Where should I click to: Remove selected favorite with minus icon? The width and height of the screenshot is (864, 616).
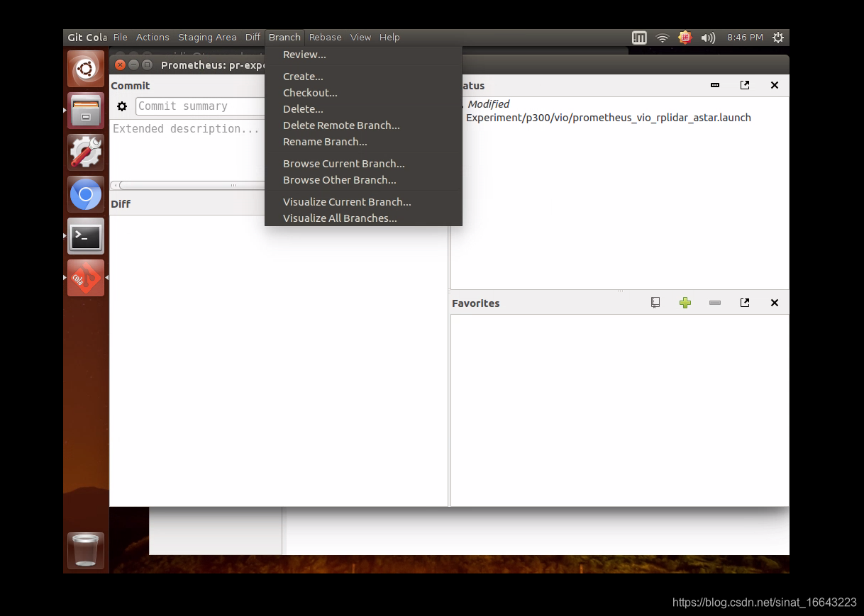click(715, 303)
